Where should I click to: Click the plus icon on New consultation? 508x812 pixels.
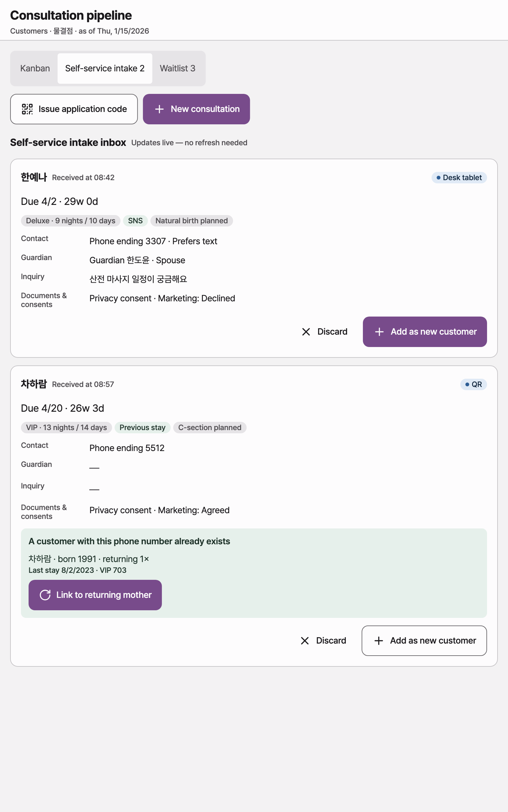[x=159, y=109]
